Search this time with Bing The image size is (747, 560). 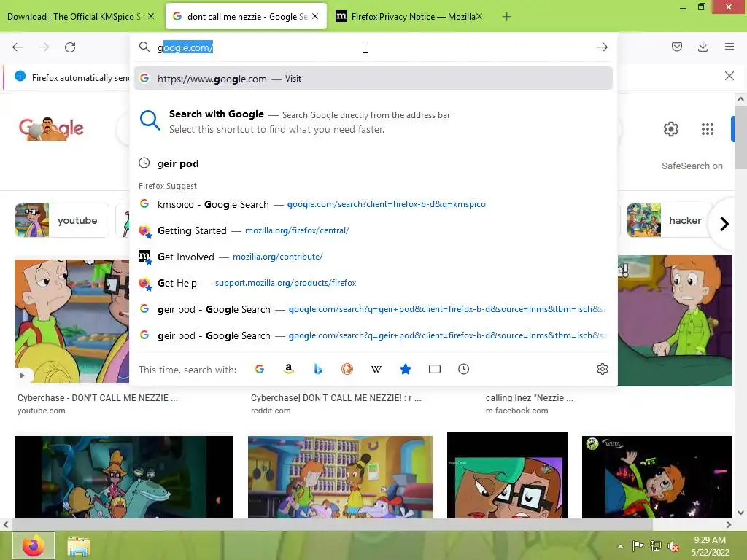click(318, 369)
